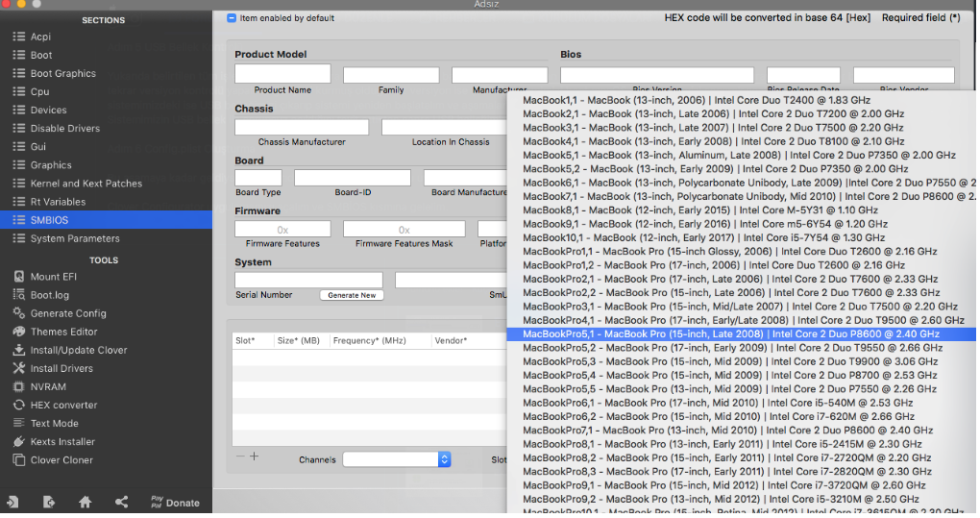
Task: Click the Chassis Manufacturer field
Action: [302, 127]
